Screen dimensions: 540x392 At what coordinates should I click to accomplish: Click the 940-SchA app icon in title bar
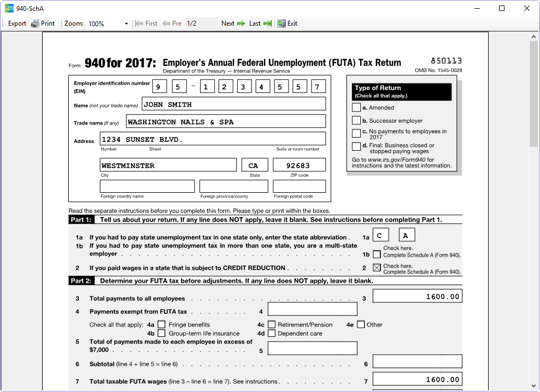pos(9,8)
